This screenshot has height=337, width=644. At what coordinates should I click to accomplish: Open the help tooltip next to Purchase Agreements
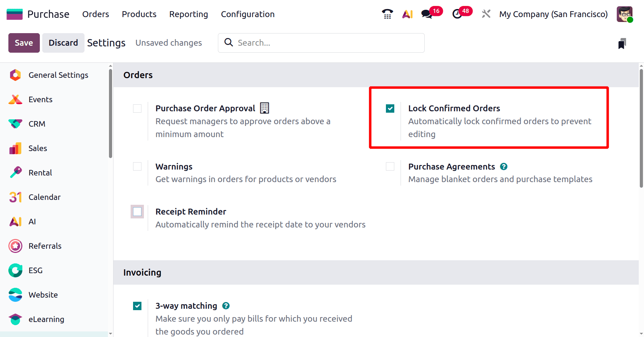(x=504, y=166)
